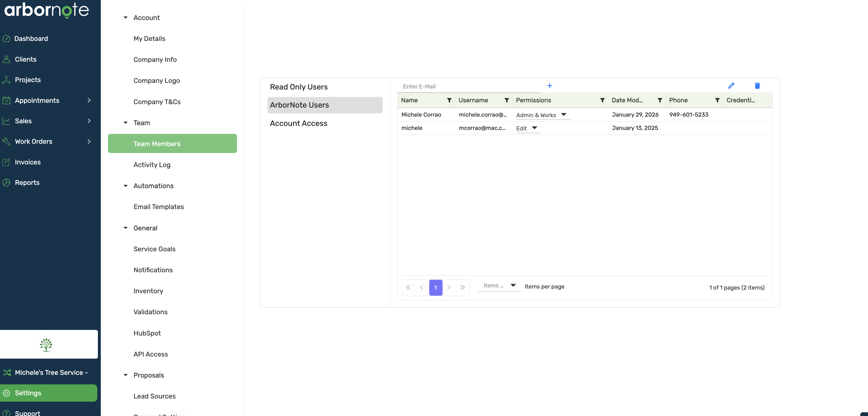This screenshot has height=416, width=868.
Task: Collapse the Automations settings section
Action: (x=125, y=186)
